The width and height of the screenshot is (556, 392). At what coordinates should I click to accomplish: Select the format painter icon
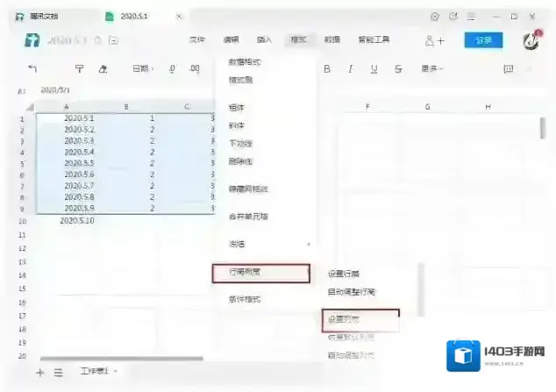tap(80, 69)
